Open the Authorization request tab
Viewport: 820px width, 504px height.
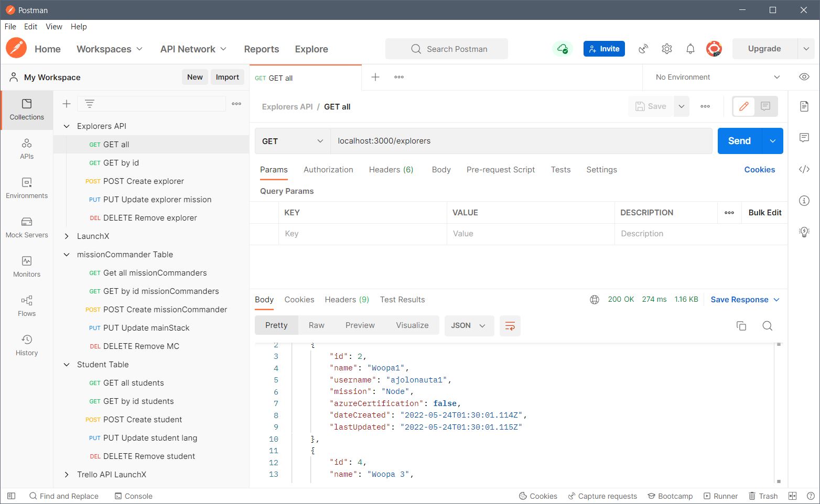pyautogui.click(x=328, y=170)
